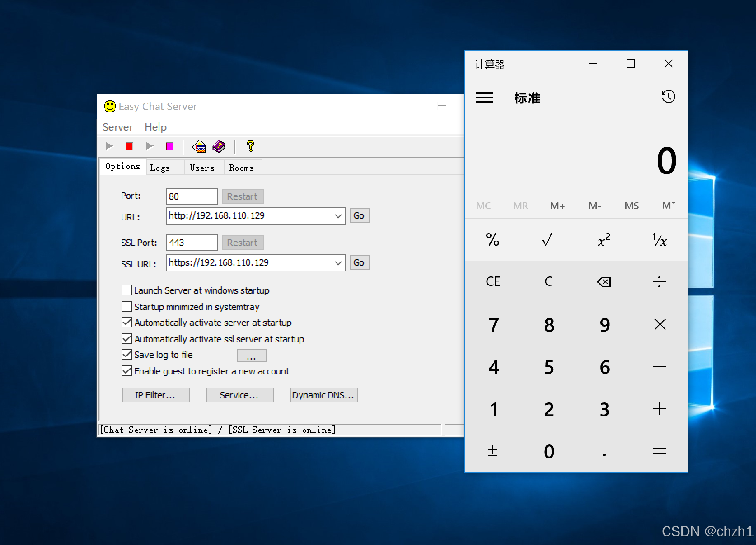Open the Server menu

(118, 127)
